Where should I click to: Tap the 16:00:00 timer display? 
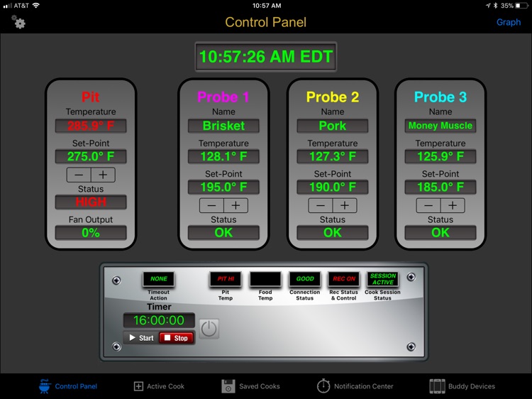[159, 321]
